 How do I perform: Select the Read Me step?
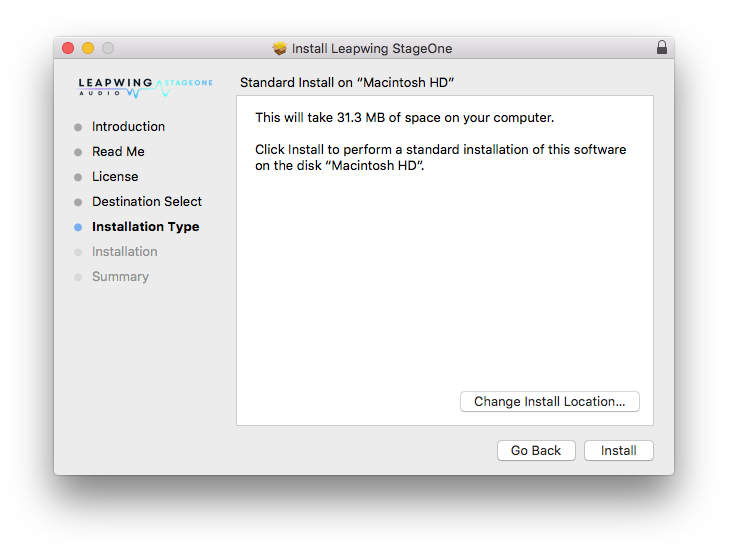[x=118, y=152]
